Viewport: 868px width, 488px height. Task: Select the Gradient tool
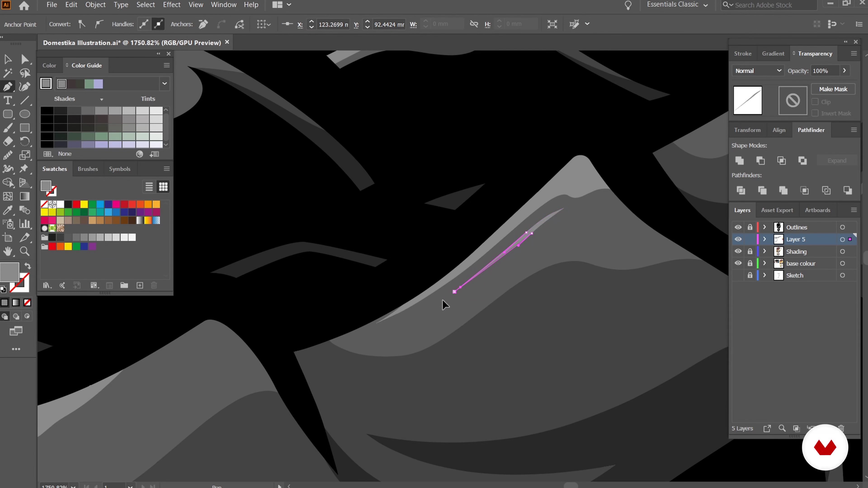(x=25, y=196)
